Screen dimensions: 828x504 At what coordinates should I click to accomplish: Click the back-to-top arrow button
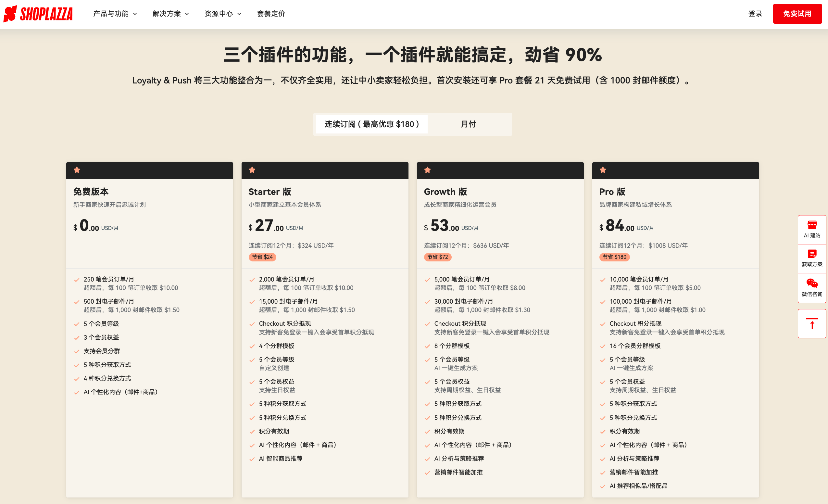pyautogui.click(x=812, y=323)
